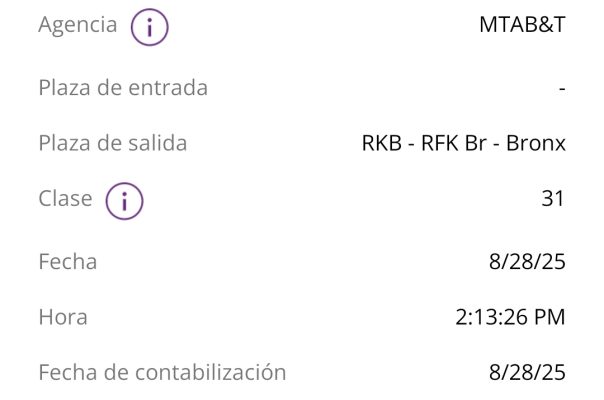Select the Fecha label

pos(67,262)
